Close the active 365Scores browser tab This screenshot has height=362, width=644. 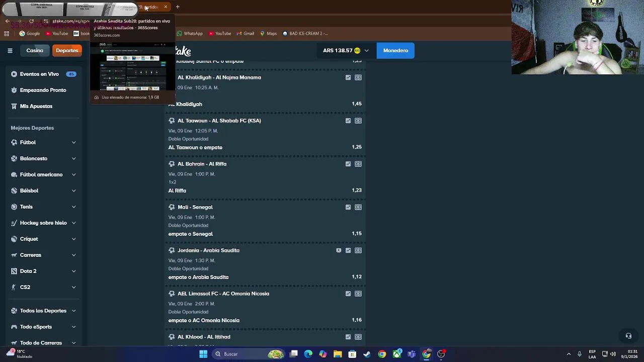[x=166, y=7]
